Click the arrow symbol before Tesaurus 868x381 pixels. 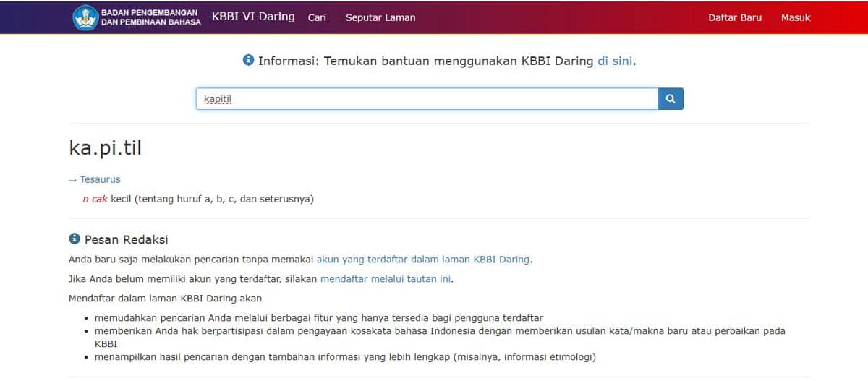[x=72, y=179]
